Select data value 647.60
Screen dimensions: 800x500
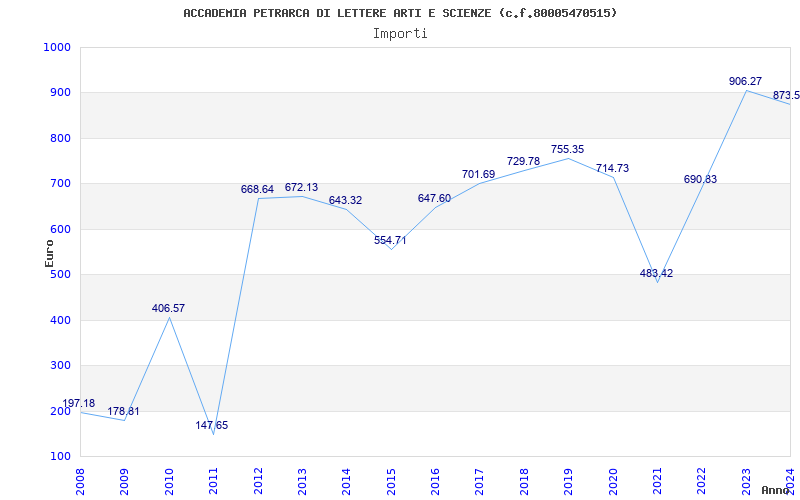[x=434, y=198]
